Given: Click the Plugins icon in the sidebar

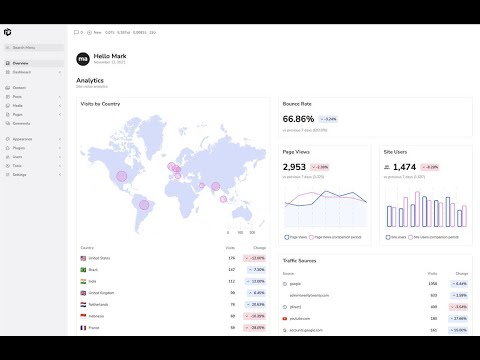Looking at the screenshot, I should pos(8,148).
